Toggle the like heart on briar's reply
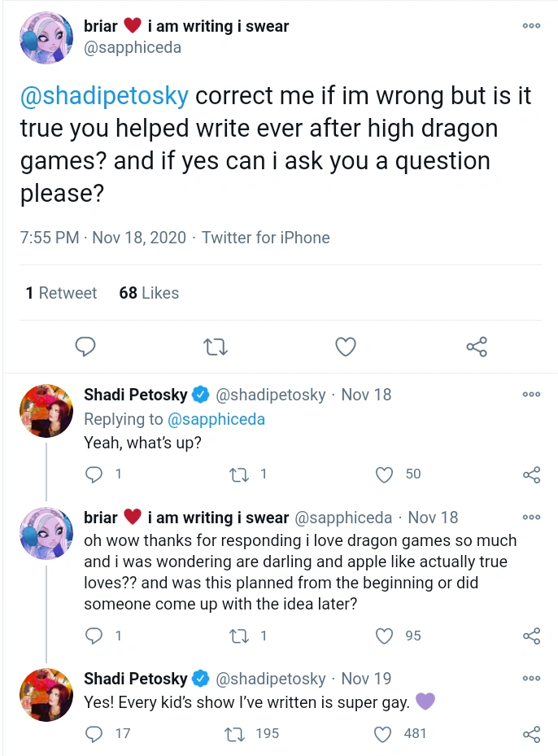The height and width of the screenshot is (756, 558). 382,636
